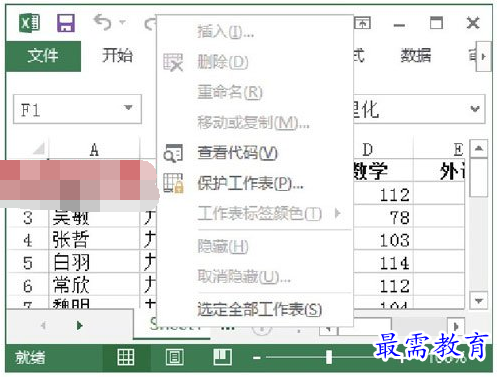Select the cell with value 78

[x=383, y=217]
